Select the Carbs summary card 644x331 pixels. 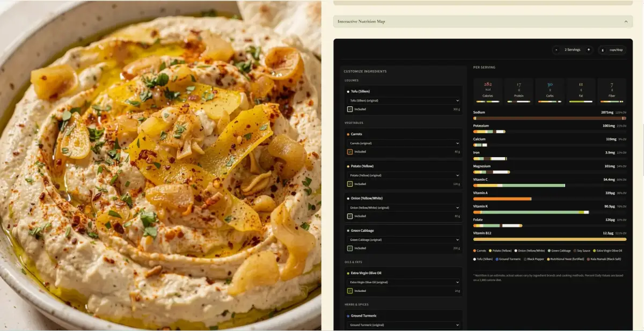point(550,91)
